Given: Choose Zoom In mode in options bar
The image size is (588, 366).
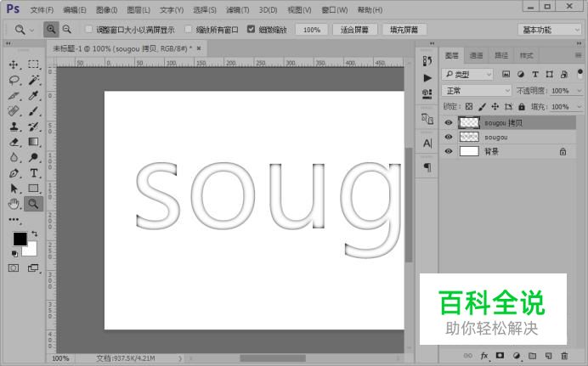Looking at the screenshot, I should click(x=51, y=29).
